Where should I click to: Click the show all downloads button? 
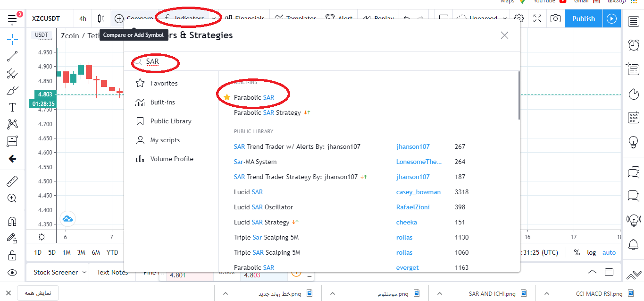(x=37, y=293)
